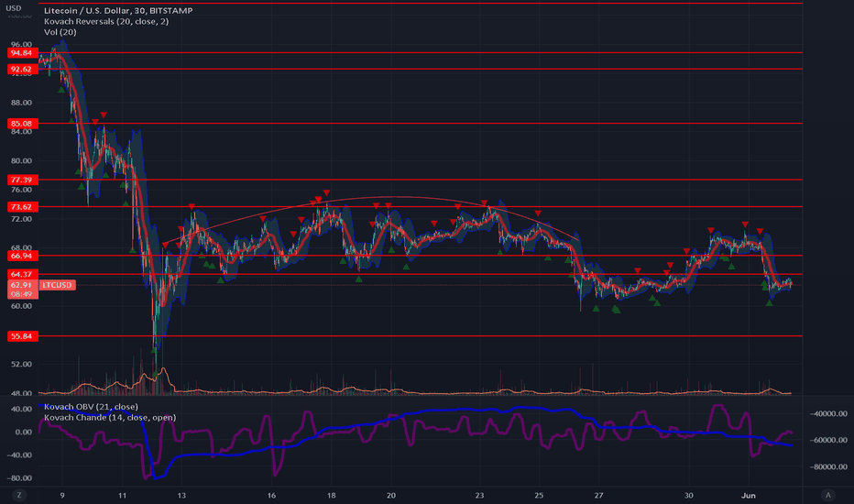Screen dimensions: 854x504
Task: Click the Jun date on the time axis
Action: 749,495
